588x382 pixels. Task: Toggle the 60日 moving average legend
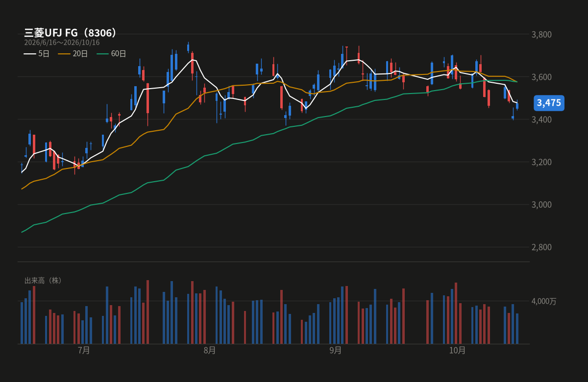(111, 54)
